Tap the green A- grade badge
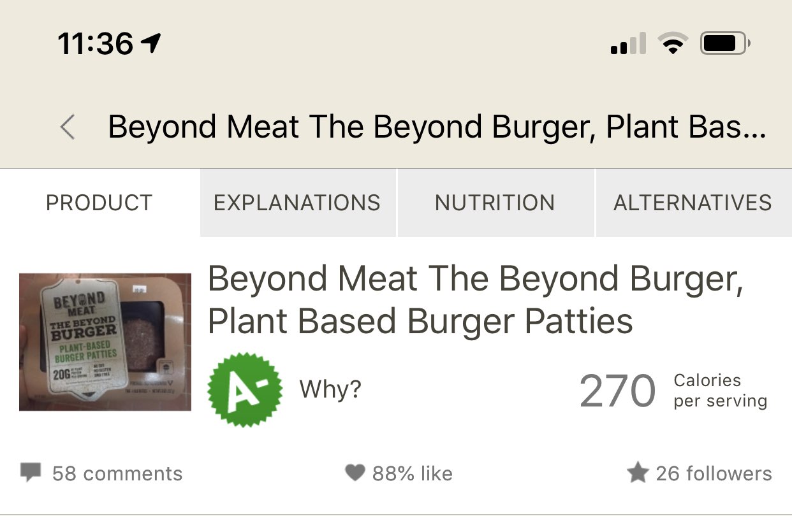This screenshot has height=532, width=792. [x=245, y=389]
